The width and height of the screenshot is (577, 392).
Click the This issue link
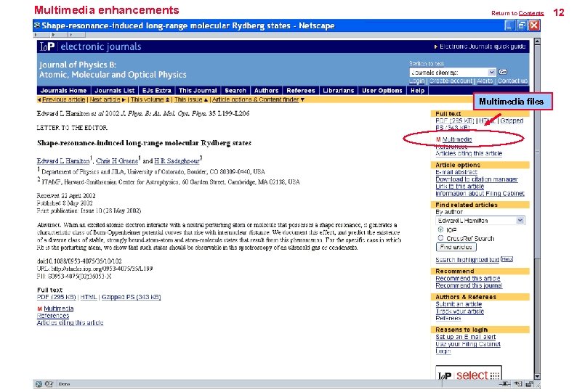188,99
